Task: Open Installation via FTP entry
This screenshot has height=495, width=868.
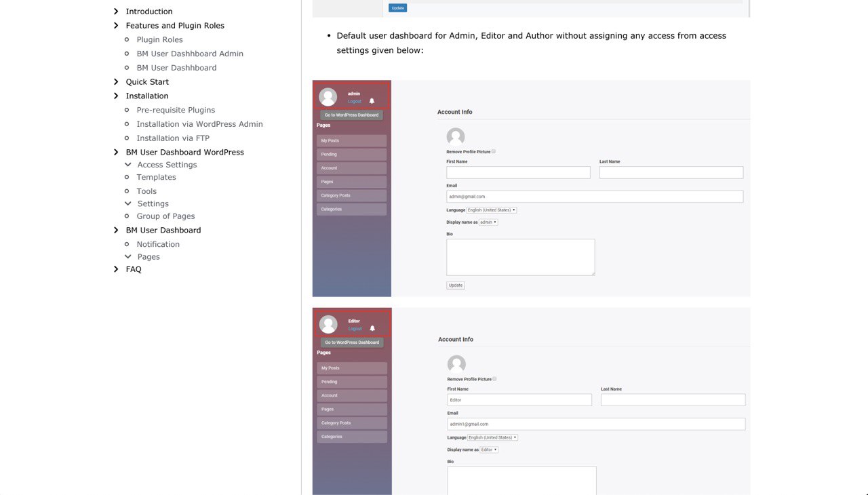Action: [173, 138]
